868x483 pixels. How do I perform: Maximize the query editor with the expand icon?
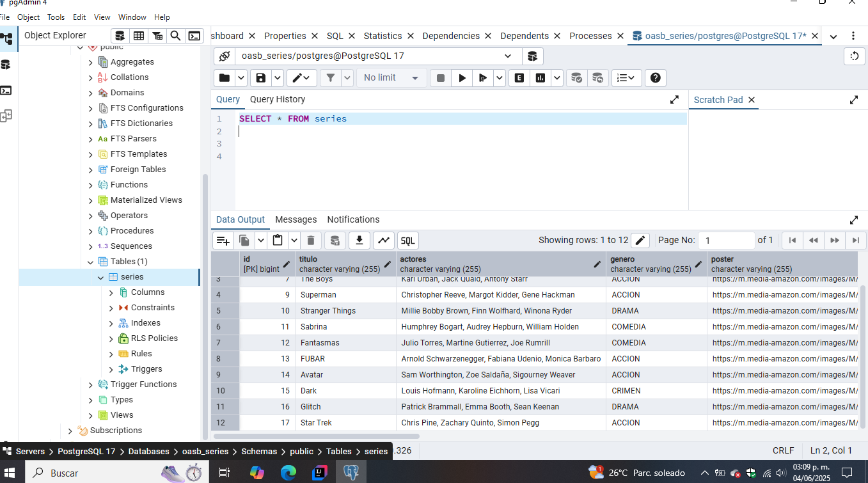674,100
